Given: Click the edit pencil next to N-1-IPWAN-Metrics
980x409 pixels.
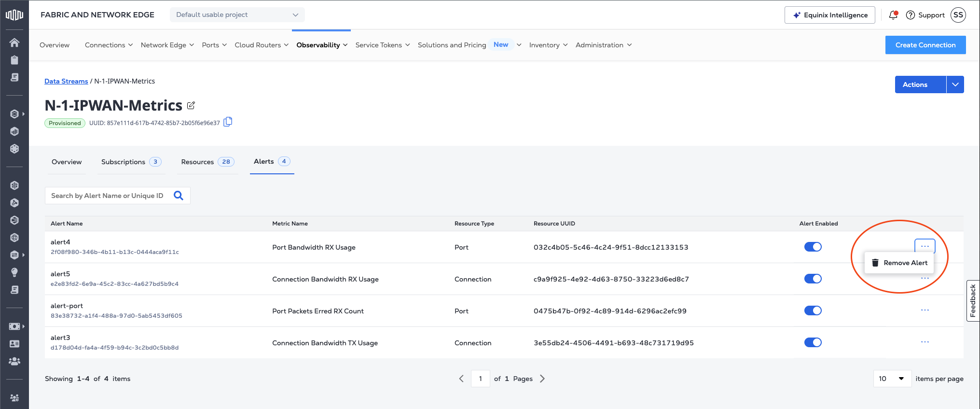Looking at the screenshot, I should [191, 105].
